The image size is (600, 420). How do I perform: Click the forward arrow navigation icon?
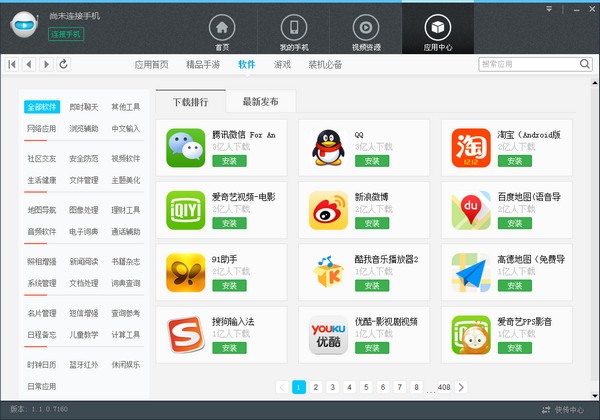tap(46, 64)
